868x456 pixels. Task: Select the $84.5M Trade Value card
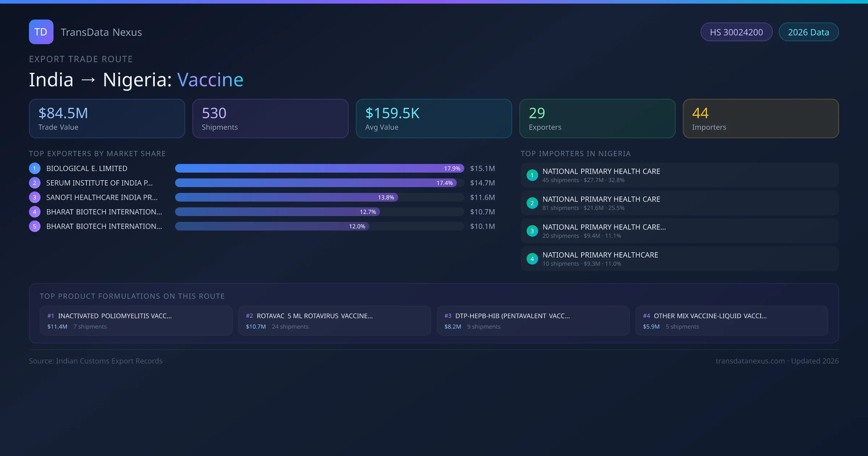(107, 119)
